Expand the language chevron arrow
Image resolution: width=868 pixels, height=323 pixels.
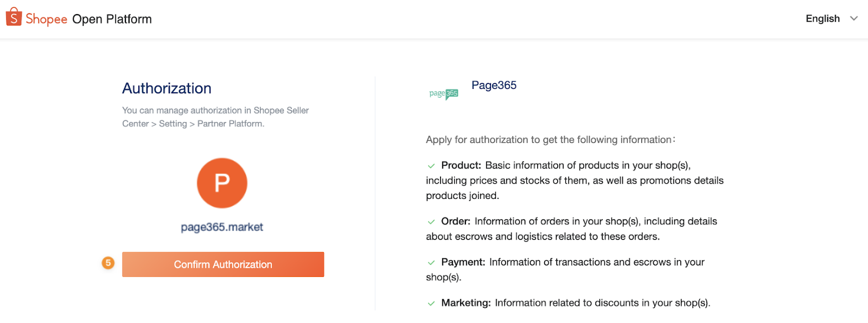pyautogui.click(x=854, y=18)
